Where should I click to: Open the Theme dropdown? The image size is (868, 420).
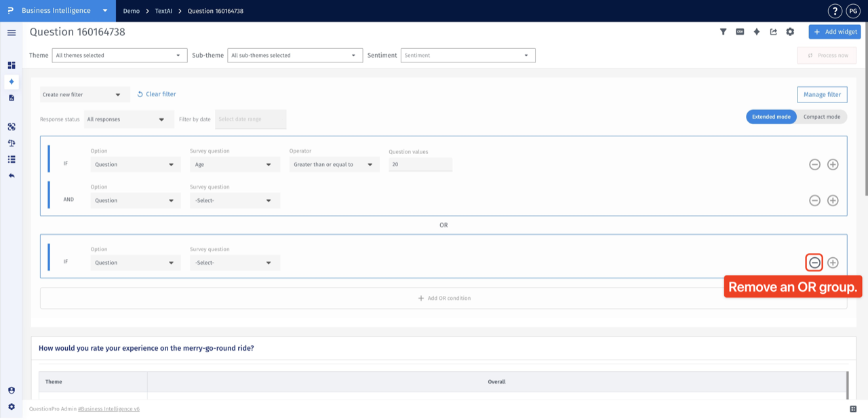(119, 56)
